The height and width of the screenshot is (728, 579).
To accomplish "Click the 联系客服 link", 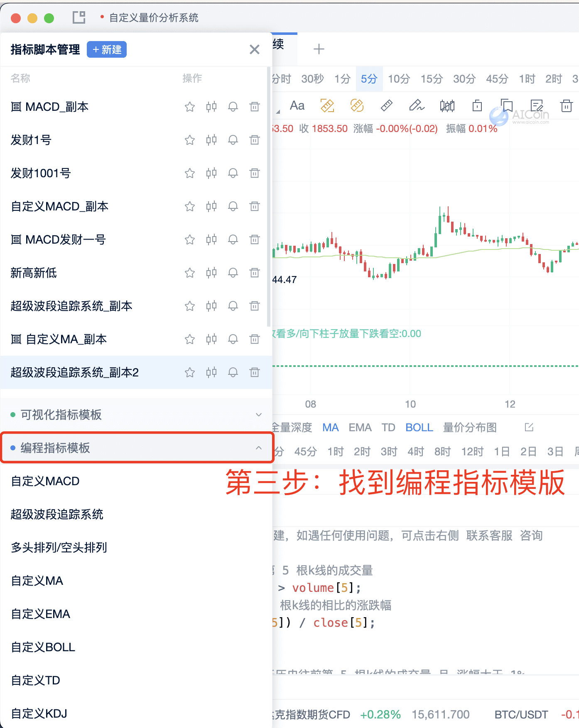I will 489,535.
